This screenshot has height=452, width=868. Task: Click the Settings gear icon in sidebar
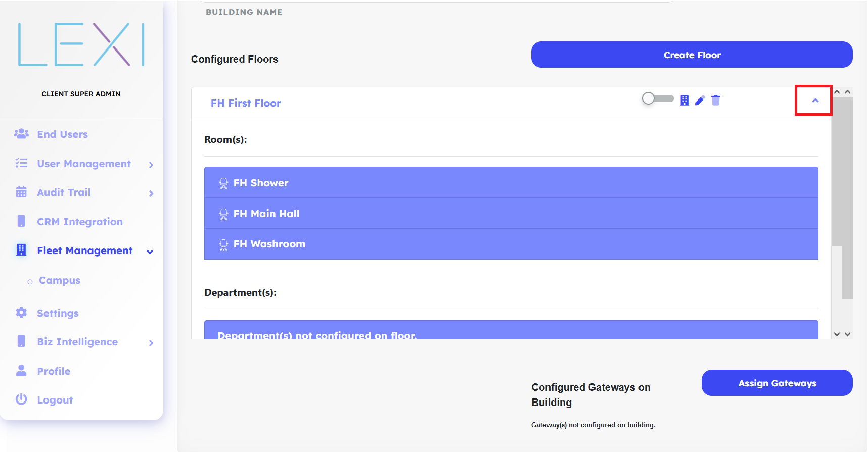(21, 313)
